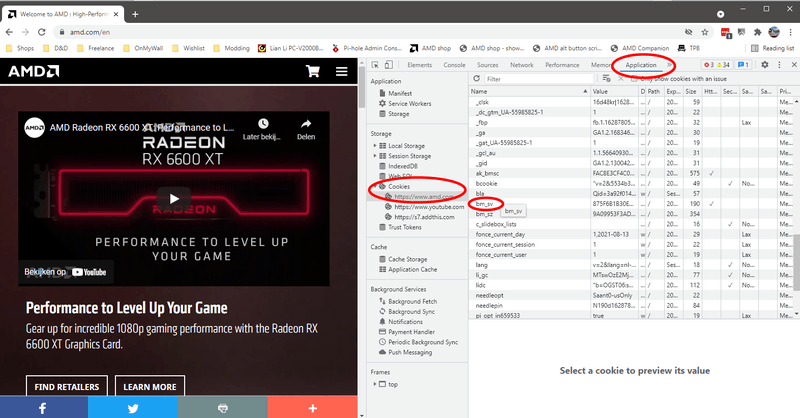The image size is (800, 418).
Task: Click the Delen share arrow on video
Action: pyautogui.click(x=306, y=124)
